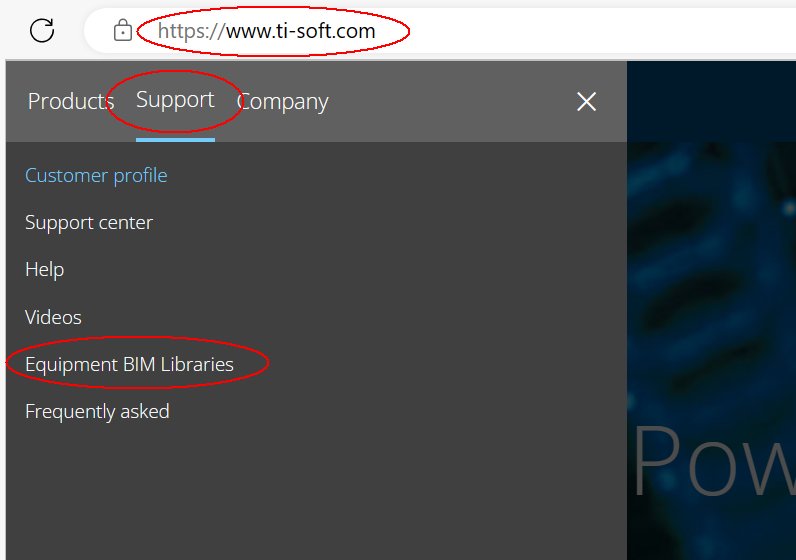Click the blue active underline beneath Support

(x=175, y=140)
